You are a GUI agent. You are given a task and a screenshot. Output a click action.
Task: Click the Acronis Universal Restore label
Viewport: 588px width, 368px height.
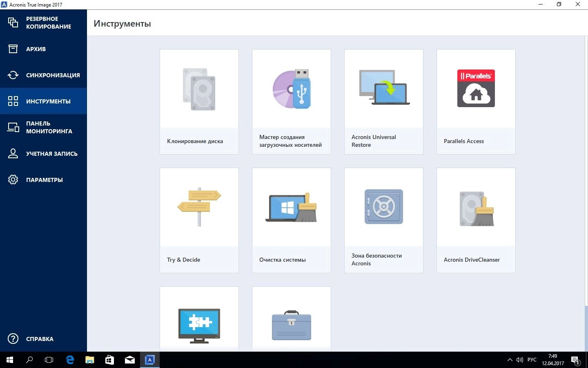[374, 141]
